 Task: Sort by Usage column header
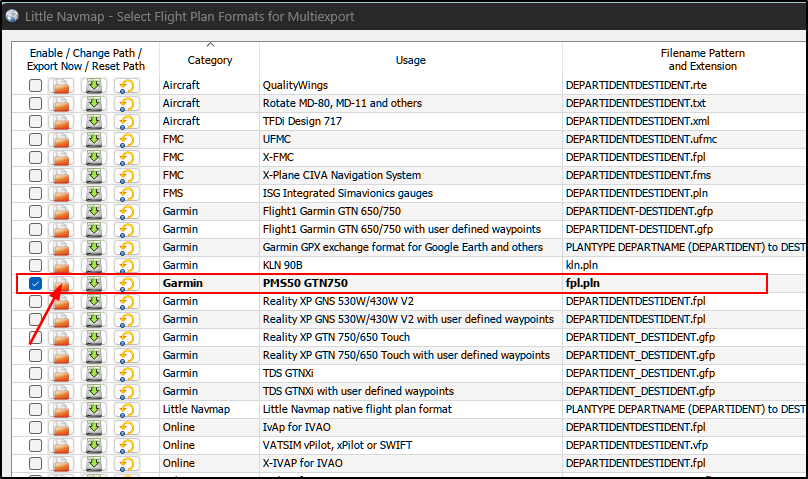411,60
